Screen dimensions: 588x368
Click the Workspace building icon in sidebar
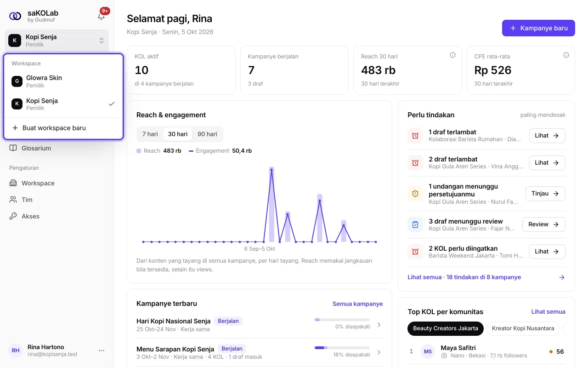[13, 183]
